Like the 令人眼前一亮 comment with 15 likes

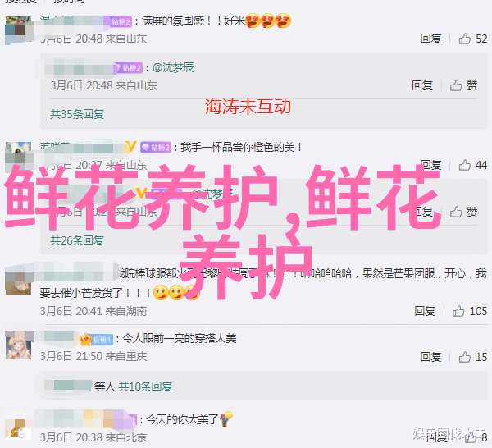[x=465, y=357]
